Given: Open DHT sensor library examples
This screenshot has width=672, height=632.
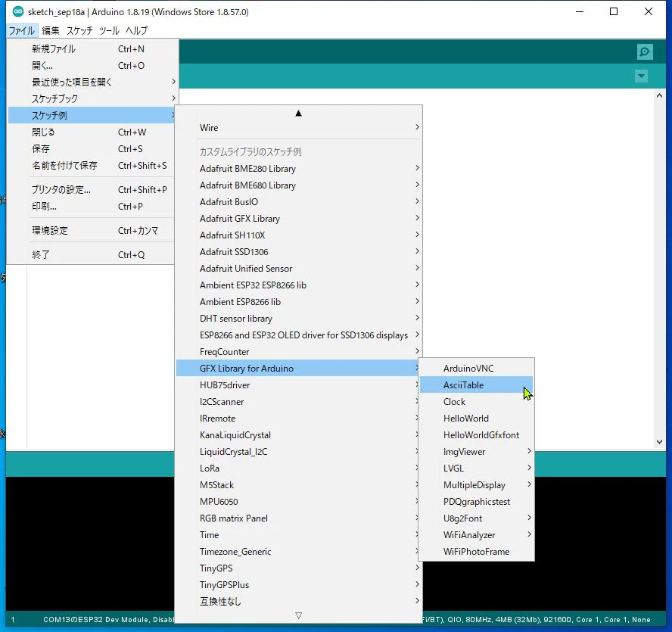Looking at the screenshot, I should (299, 319).
